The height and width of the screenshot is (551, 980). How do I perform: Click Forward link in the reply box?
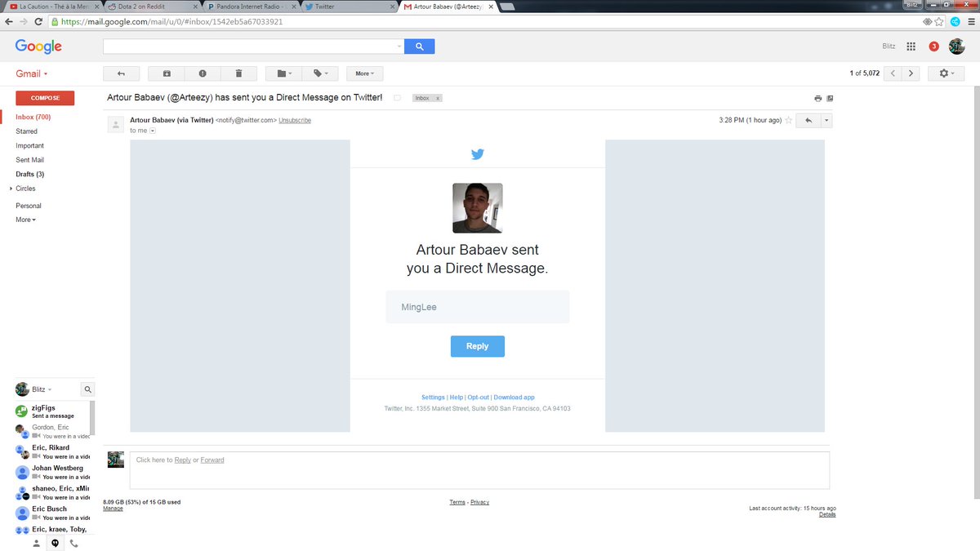click(212, 460)
